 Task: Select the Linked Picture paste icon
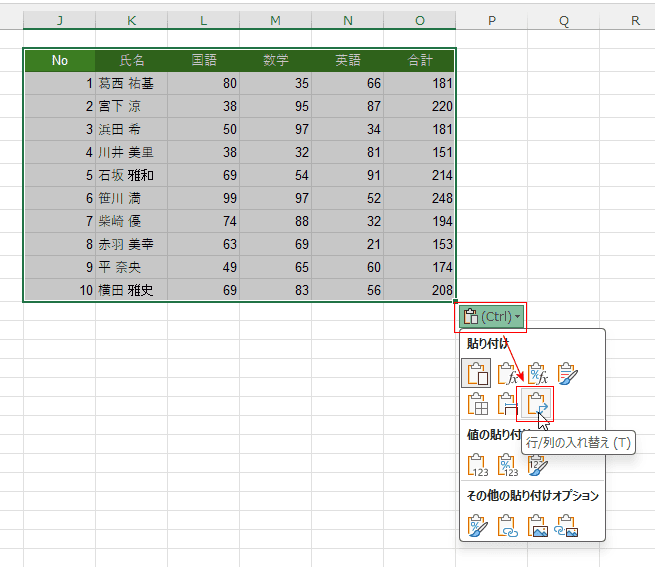click(568, 525)
